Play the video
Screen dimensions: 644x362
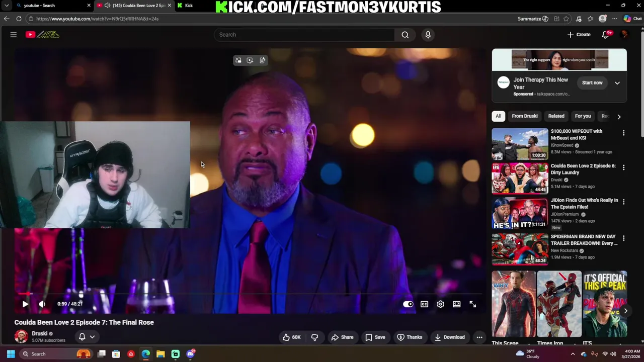click(x=25, y=304)
